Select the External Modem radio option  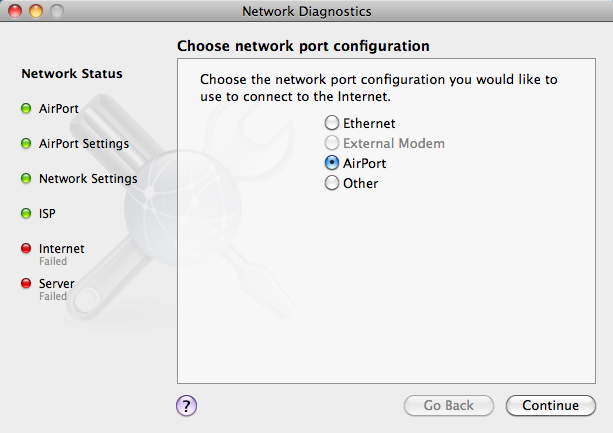coord(332,143)
